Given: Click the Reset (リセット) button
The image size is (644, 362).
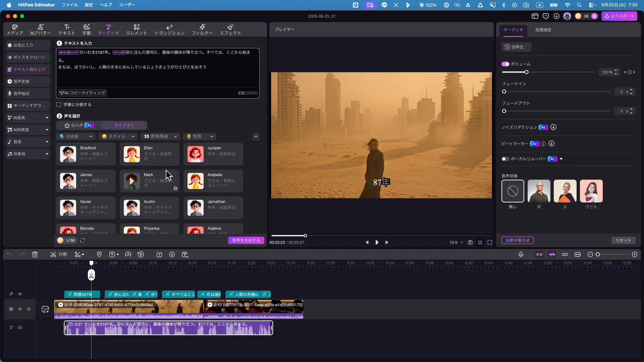Looking at the screenshot, I should (x=624, y=240).
